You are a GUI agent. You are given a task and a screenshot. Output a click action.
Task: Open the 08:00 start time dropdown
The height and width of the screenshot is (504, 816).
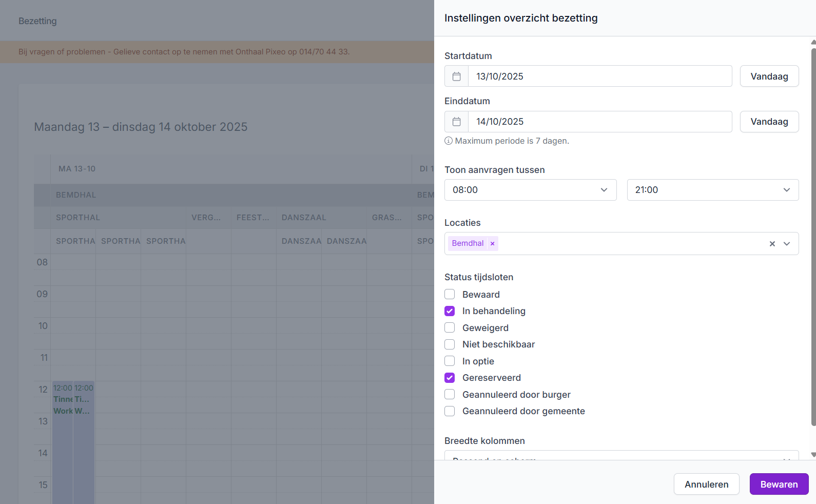[530, 190]
